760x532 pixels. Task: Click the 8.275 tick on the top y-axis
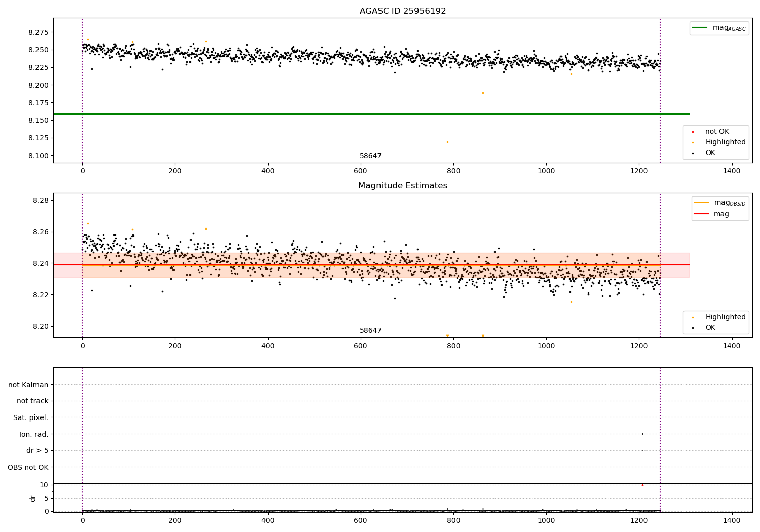(x=39, y=32)
